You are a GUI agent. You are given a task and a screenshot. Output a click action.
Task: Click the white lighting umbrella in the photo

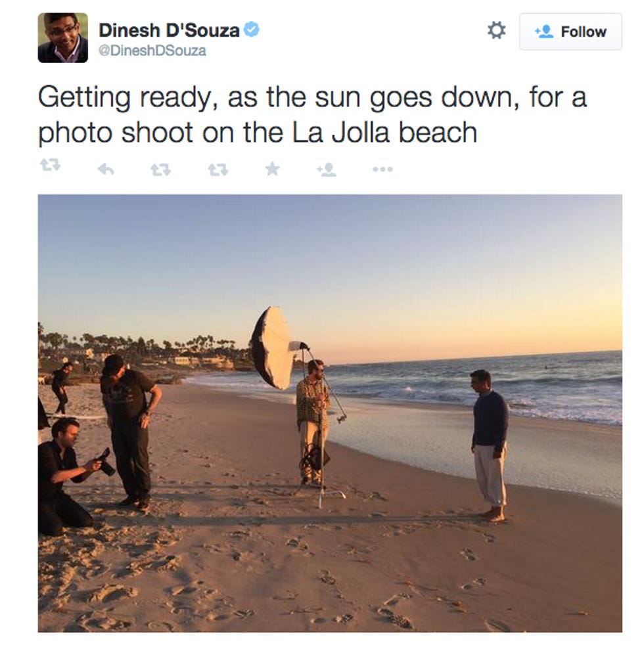click(x=273, y=347)
